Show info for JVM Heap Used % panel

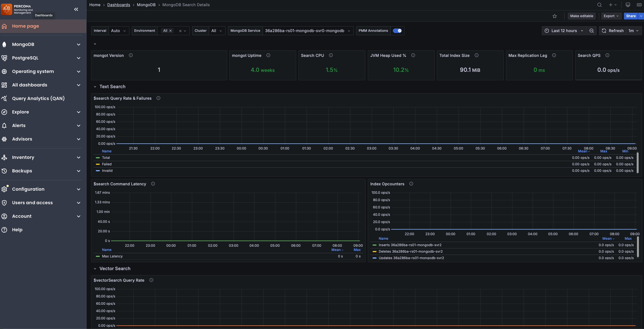point(413,55)
